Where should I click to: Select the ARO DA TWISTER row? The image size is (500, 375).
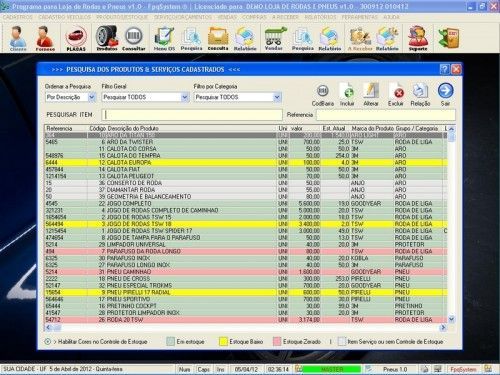(x=246, y=142)
